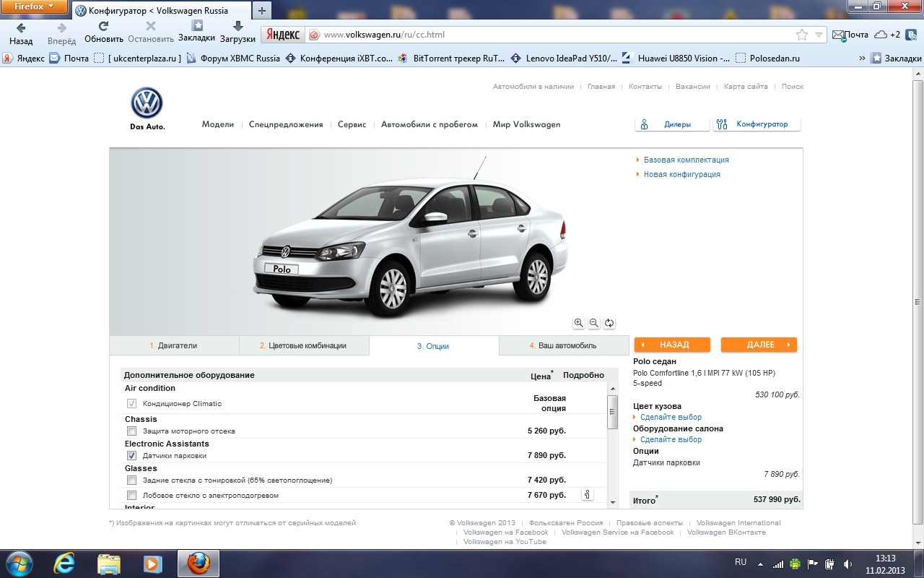Viewport: 924px width, 578px height.
Task: Zoom in on the car image
Action: click(x=579, y=323)
